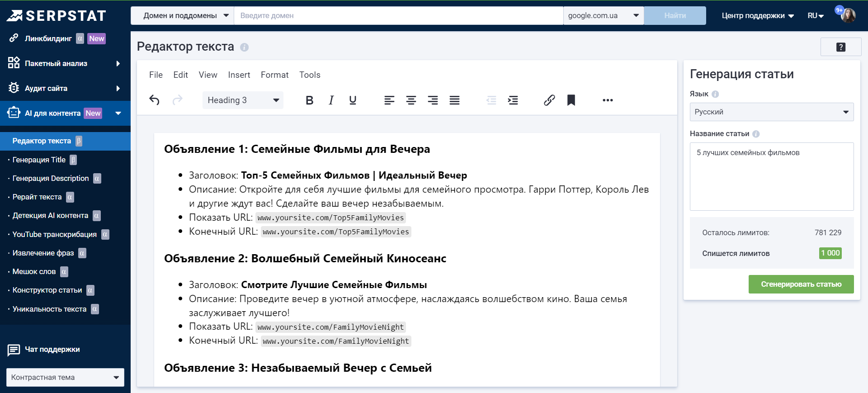Toggle Underline formatting
The image size is (868, 393).
[x=353, y=100]
